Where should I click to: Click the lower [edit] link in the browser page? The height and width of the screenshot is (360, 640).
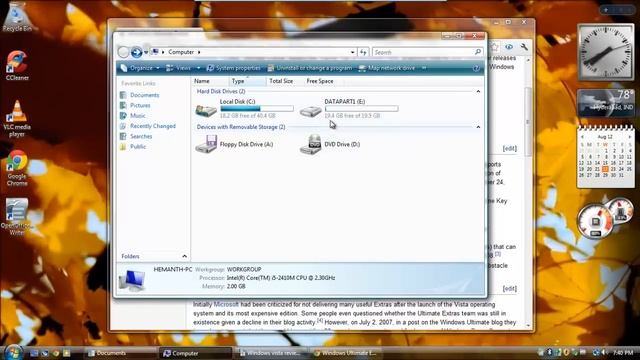[x=509, y=289]
